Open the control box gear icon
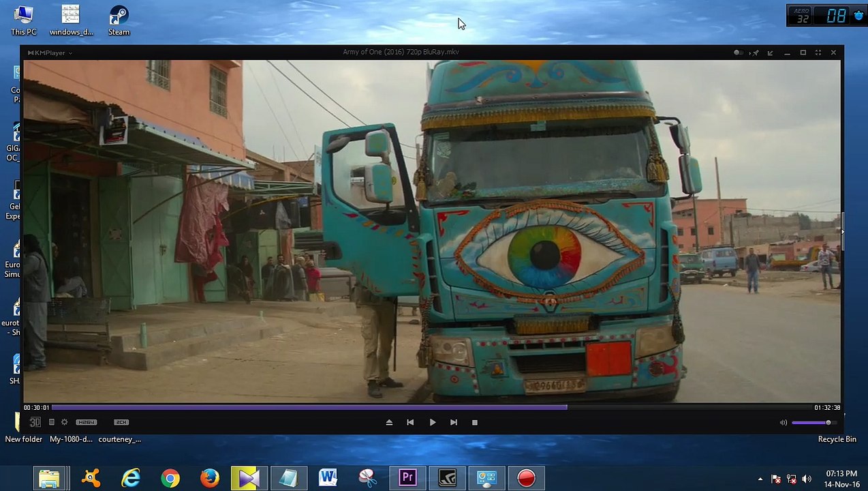 (64, 422)
